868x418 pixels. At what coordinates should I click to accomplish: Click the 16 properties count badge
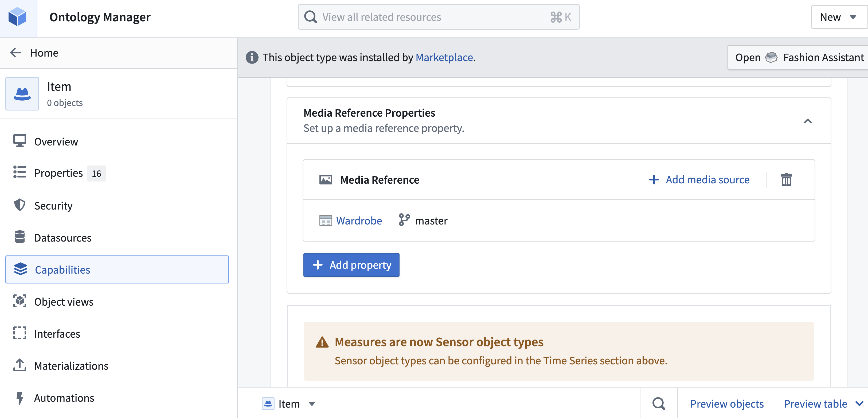pyautogui.click(x=96, y=173)
